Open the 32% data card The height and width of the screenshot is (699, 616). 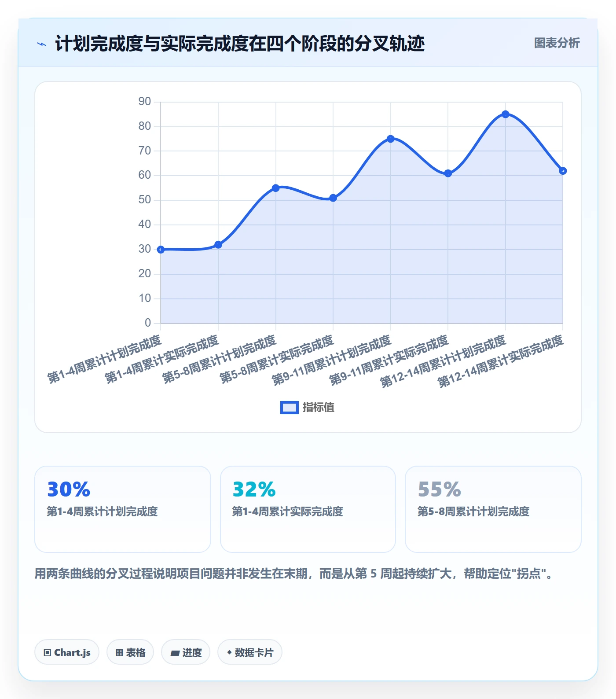coord(308,509)
